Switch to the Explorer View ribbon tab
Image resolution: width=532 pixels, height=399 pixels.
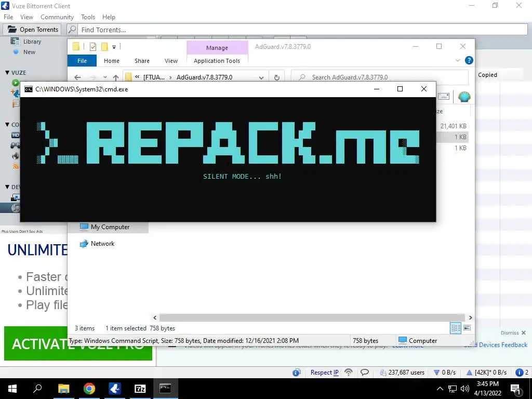click(x=171, y=61)
